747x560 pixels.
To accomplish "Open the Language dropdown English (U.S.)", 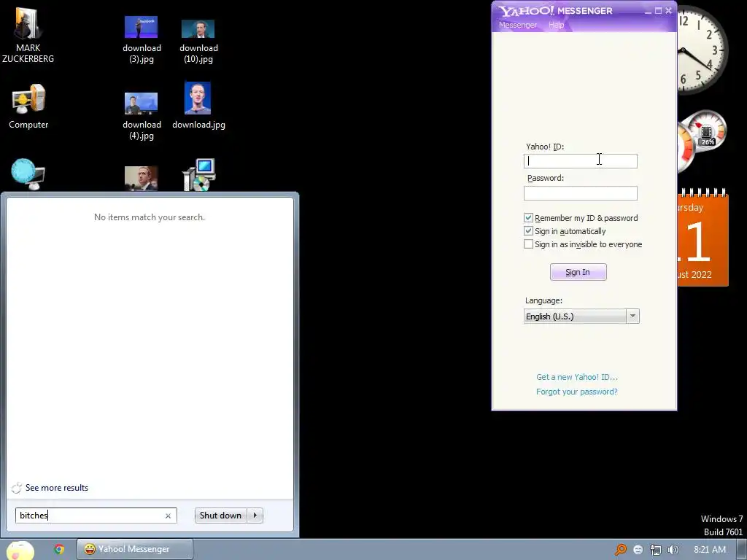I will click(581, 316).
